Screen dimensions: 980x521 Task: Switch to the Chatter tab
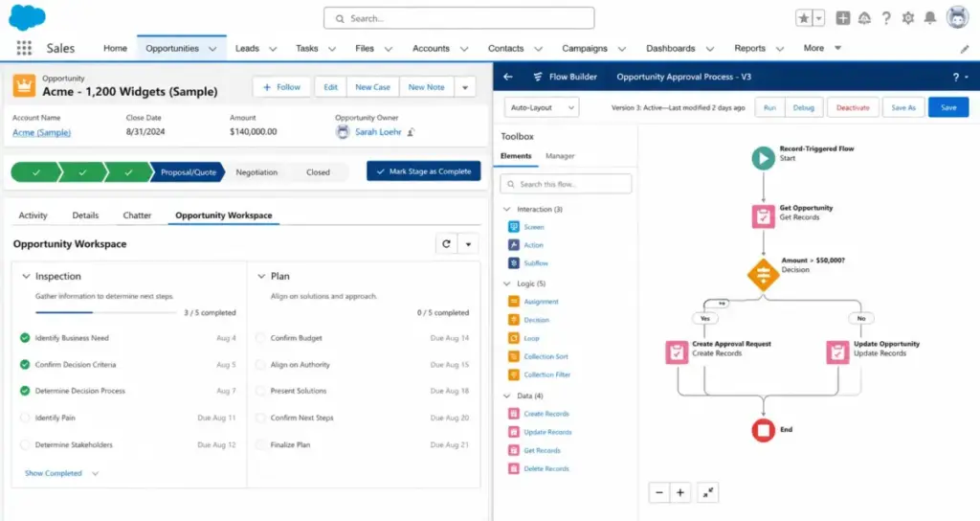(137, 215)
